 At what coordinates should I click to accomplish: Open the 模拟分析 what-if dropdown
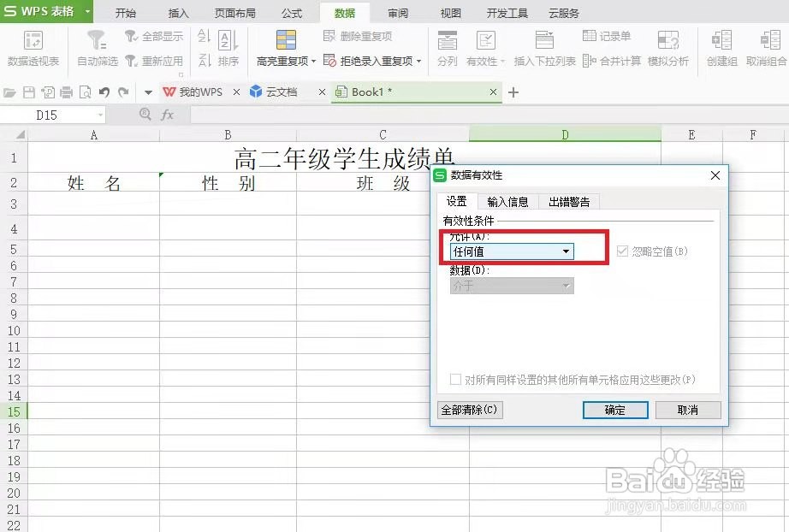tap(668, 47)
